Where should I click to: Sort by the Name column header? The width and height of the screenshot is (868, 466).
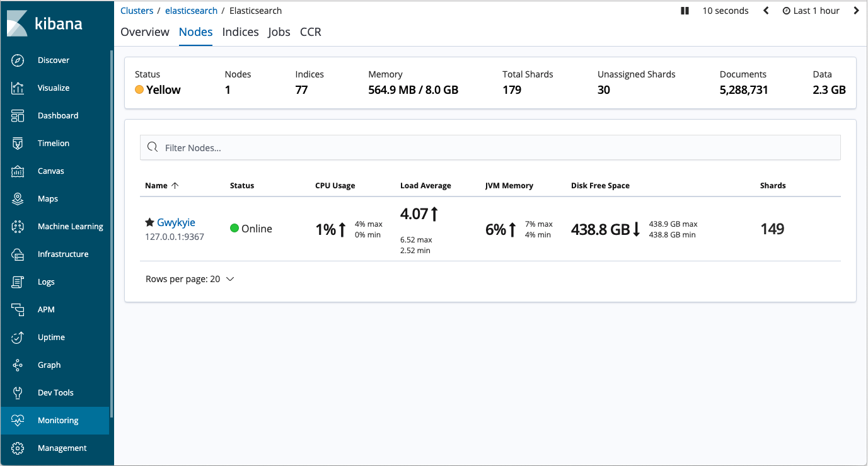(162, 186)
